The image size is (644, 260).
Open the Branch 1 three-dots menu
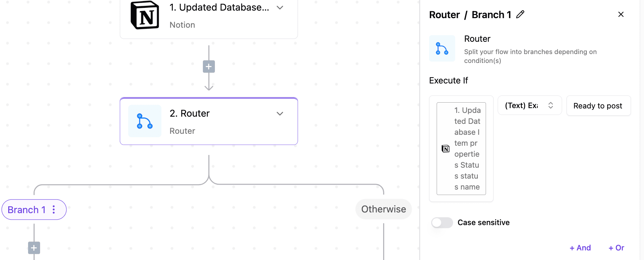(x=54, y=209)
